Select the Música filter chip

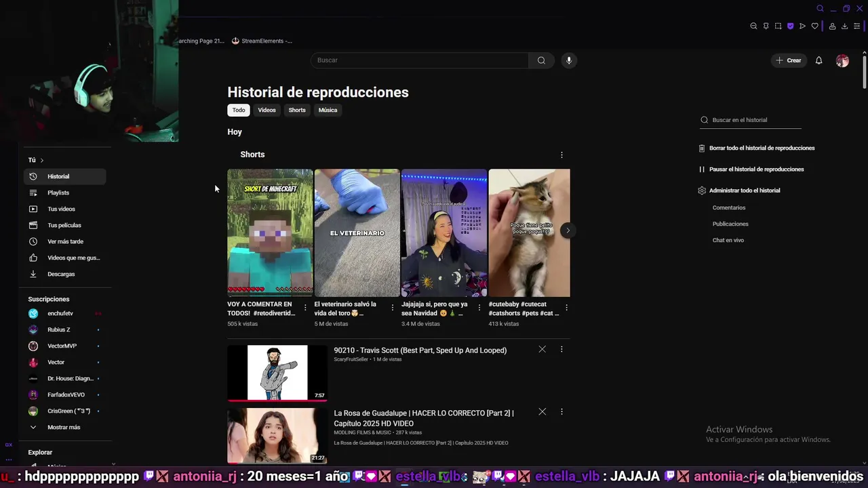click(328, 110)
